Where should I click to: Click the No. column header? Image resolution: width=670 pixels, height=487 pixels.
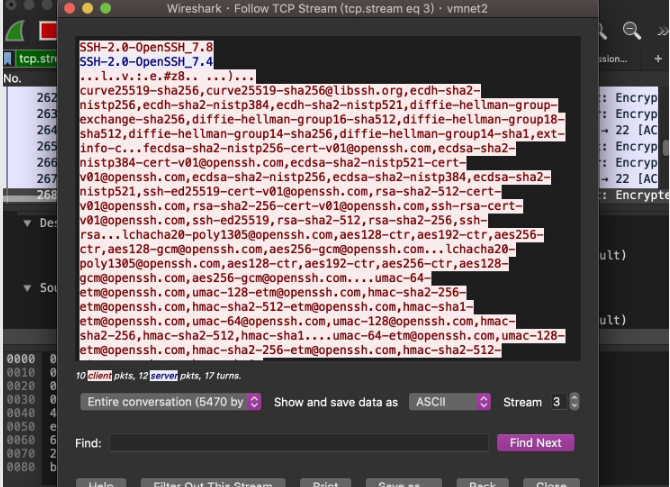12,79
